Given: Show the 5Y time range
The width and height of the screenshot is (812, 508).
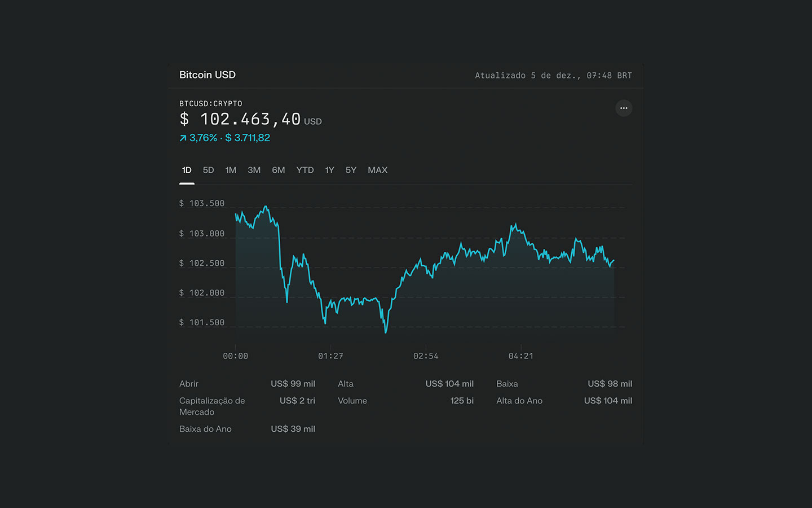Looking at the screenshot, I should click(x=351, y=170).
